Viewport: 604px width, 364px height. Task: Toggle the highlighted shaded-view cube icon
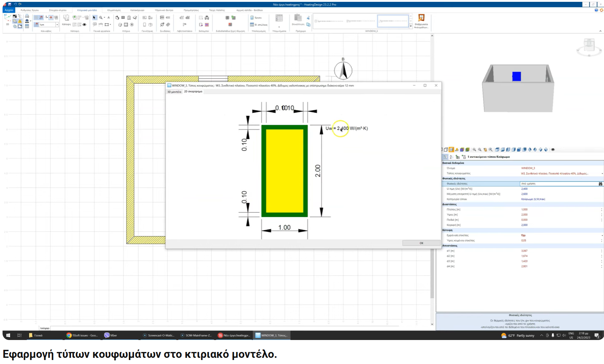pyautogui.click(x=451, y=149)
